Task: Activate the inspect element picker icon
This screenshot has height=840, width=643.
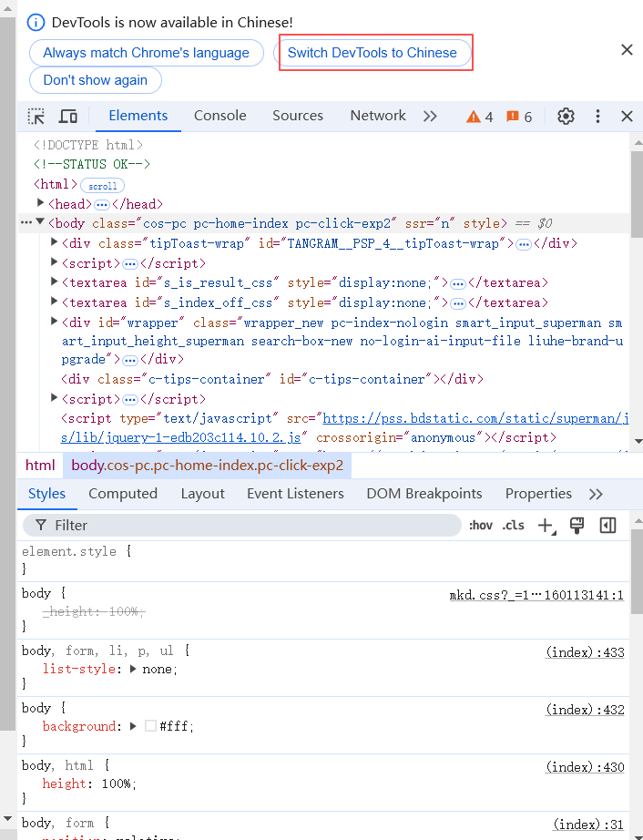Action: tap(36, 117)
